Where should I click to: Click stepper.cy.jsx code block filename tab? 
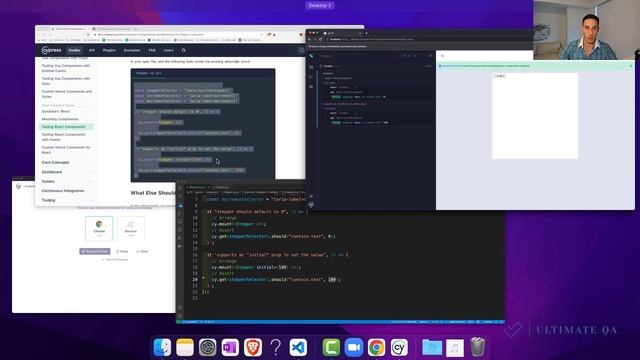click(148, 73)
